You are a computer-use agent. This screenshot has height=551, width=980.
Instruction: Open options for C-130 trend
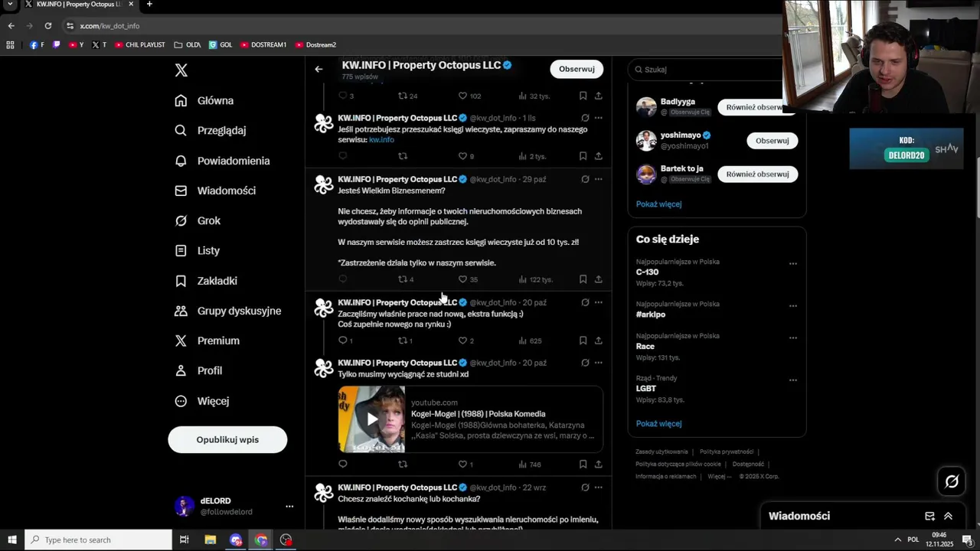(x=792, y=264)
